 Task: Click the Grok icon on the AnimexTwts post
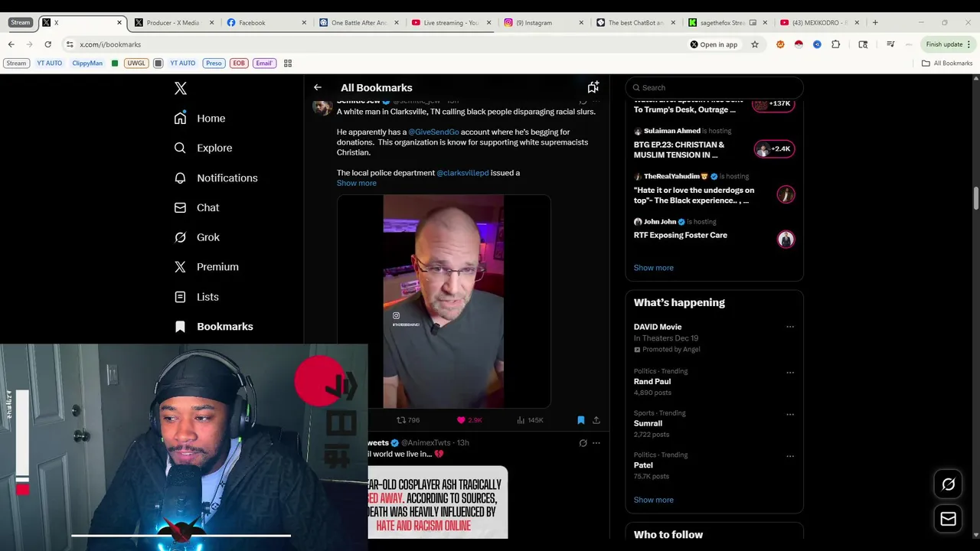[583, 443]
